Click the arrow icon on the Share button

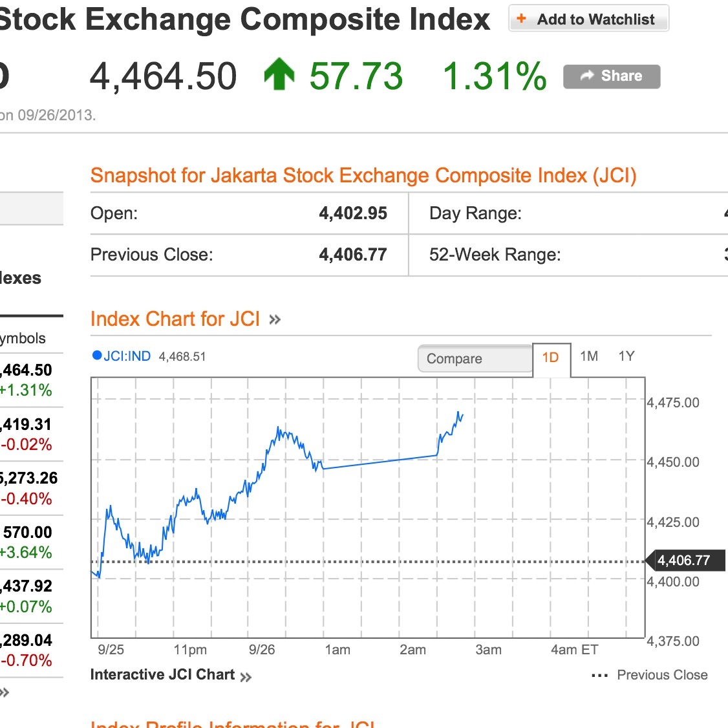coord(586,76)
